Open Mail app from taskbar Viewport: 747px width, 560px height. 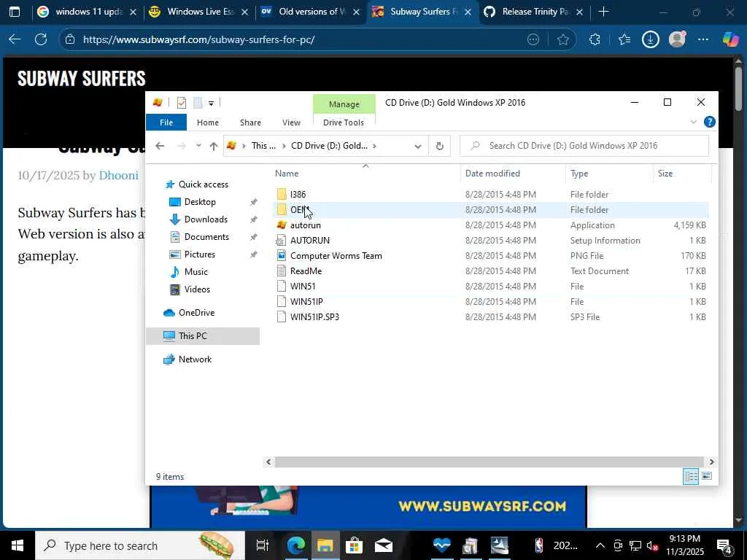[x=384, y=545]
